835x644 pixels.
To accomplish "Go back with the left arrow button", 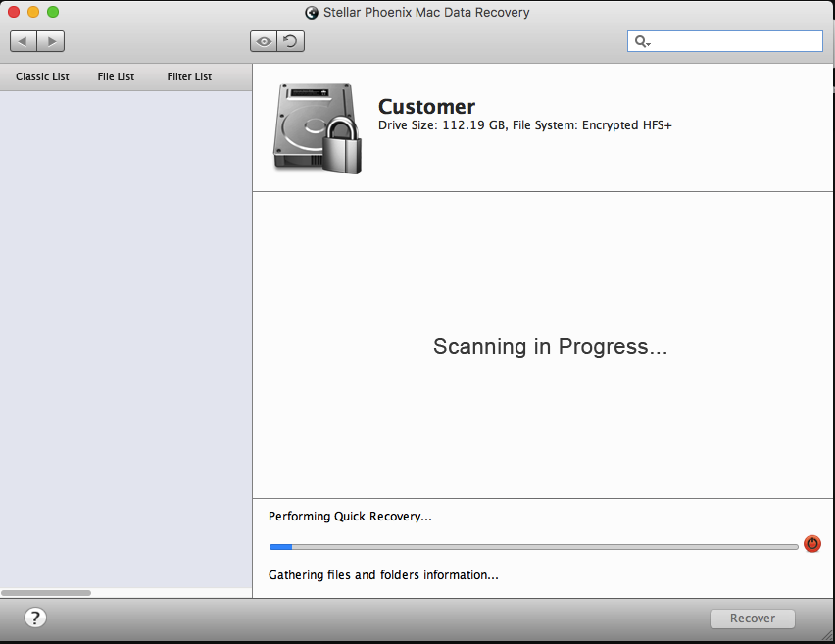I will 24,41.
